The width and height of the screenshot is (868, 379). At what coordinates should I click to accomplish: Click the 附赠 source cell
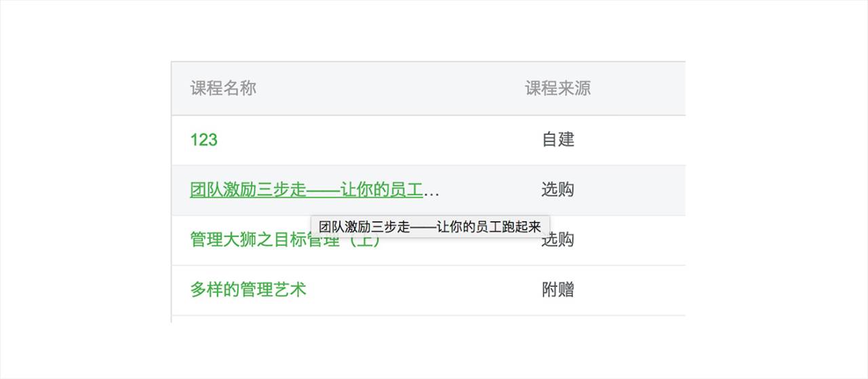(x=557, y=290)
